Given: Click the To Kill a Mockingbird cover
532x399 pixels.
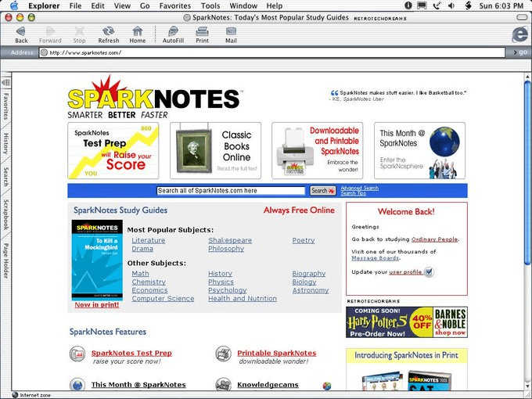Looking at the screenshot, I should pyautogui.click(x=97, y=261).
